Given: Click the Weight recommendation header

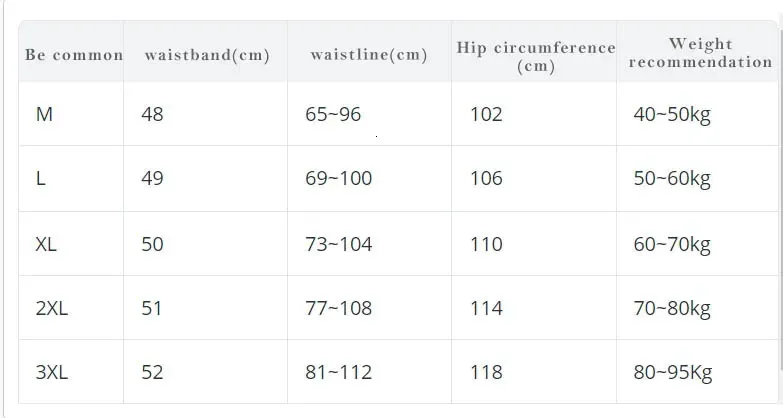Looking at the screenshot, I should pos(700,53).
